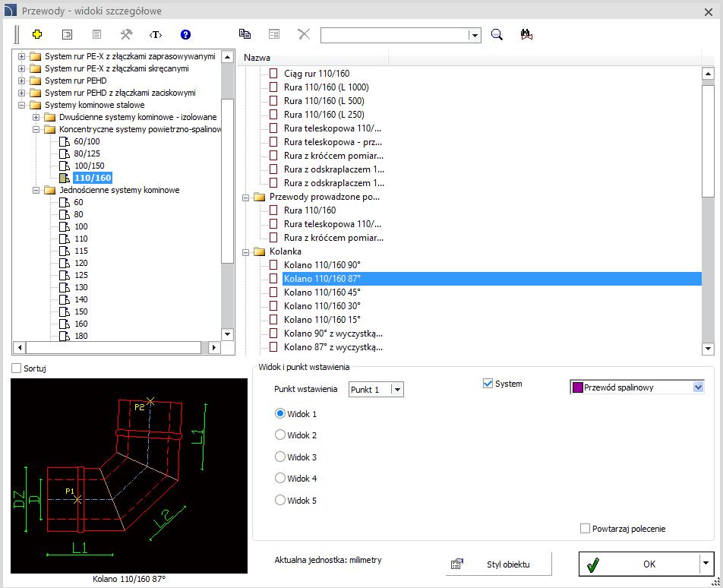Select tree item 100/150
Viewport: 723px width, 588px height.
[89, 166]
